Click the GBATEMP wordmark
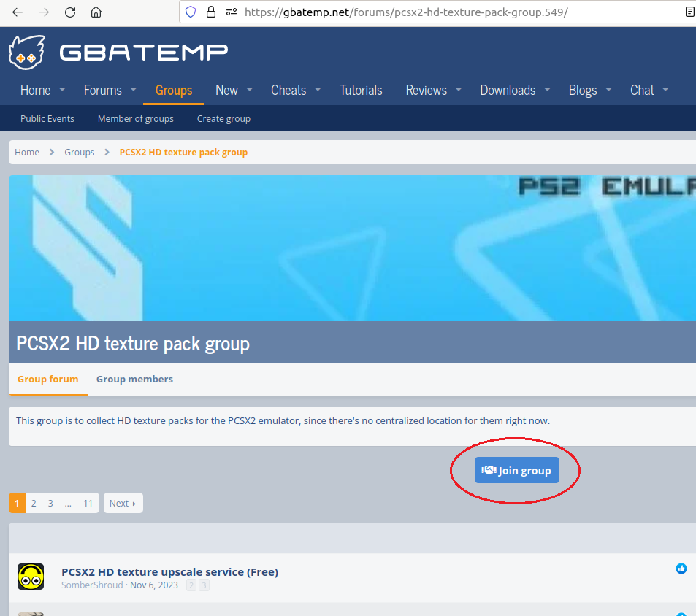The image size is (696, 616). [143, 53]
